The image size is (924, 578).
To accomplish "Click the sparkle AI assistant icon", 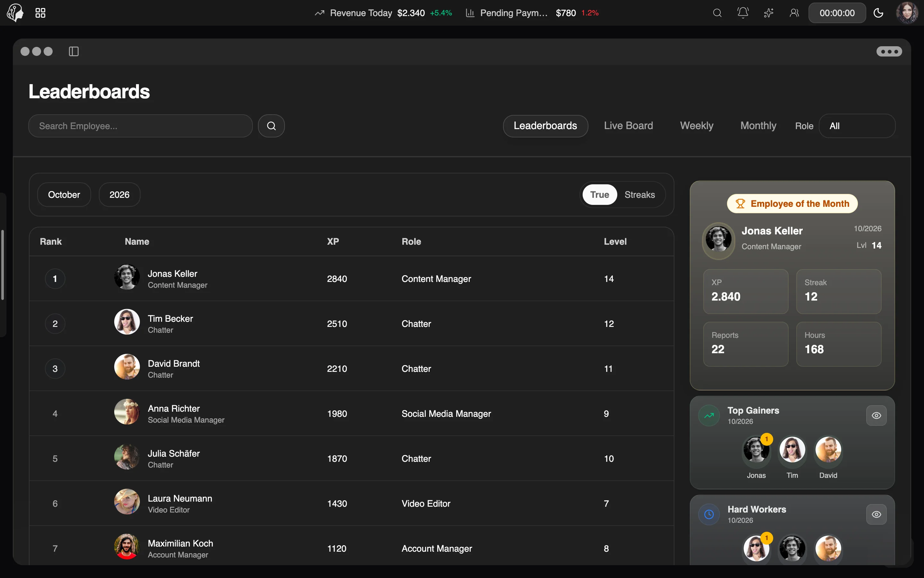I will point(768,13).
